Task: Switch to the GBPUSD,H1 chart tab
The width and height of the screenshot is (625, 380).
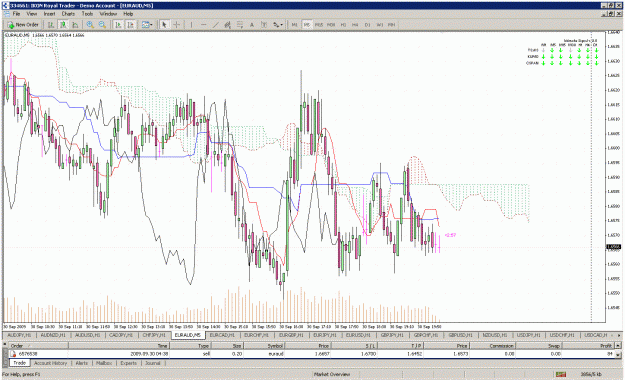Action: (x=460, y=335)
